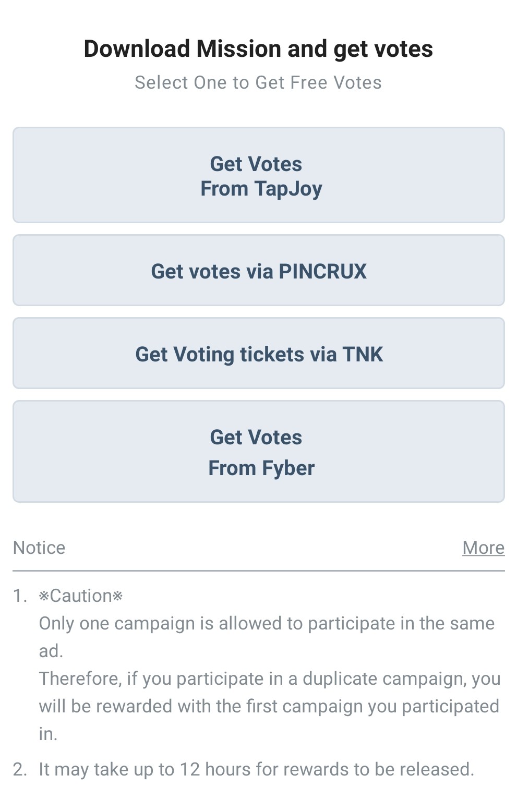The width and height of the screenshot is (517, 812).
Task: Open the More link beside Notice
Action: (x=483, y=548)
